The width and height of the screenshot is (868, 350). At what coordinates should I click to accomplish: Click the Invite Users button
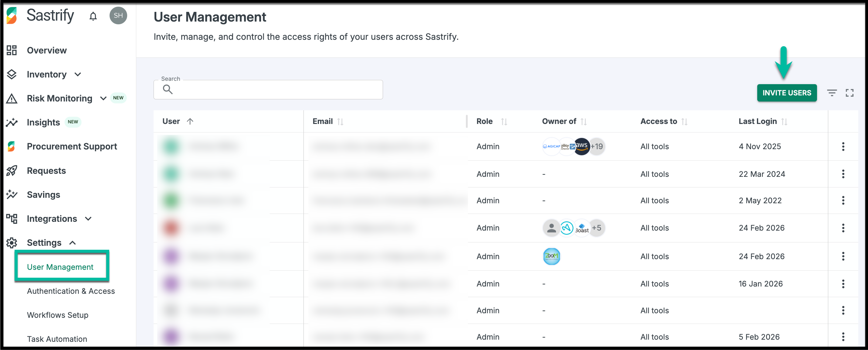pos(786,93)
